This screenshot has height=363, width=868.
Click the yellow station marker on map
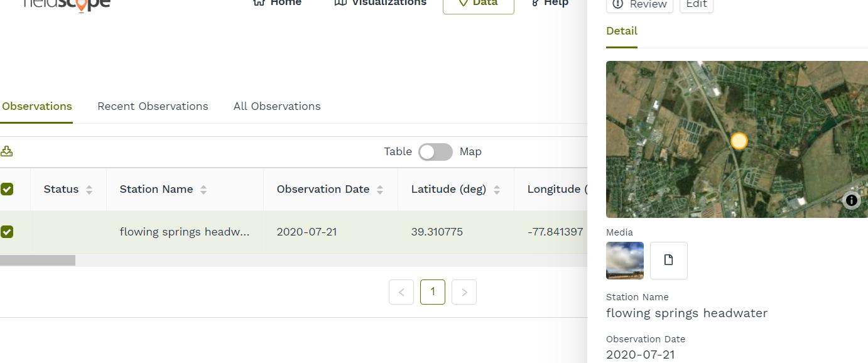(x=739, y=141)
